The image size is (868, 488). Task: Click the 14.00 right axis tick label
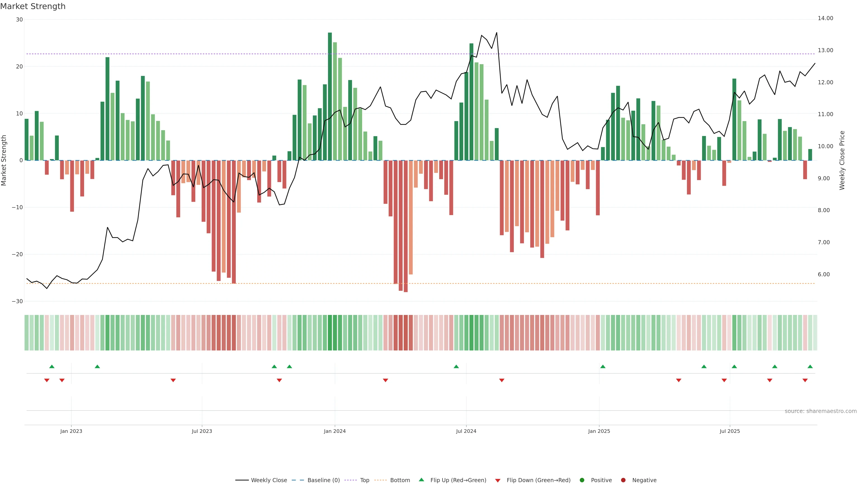coord(825,18)
